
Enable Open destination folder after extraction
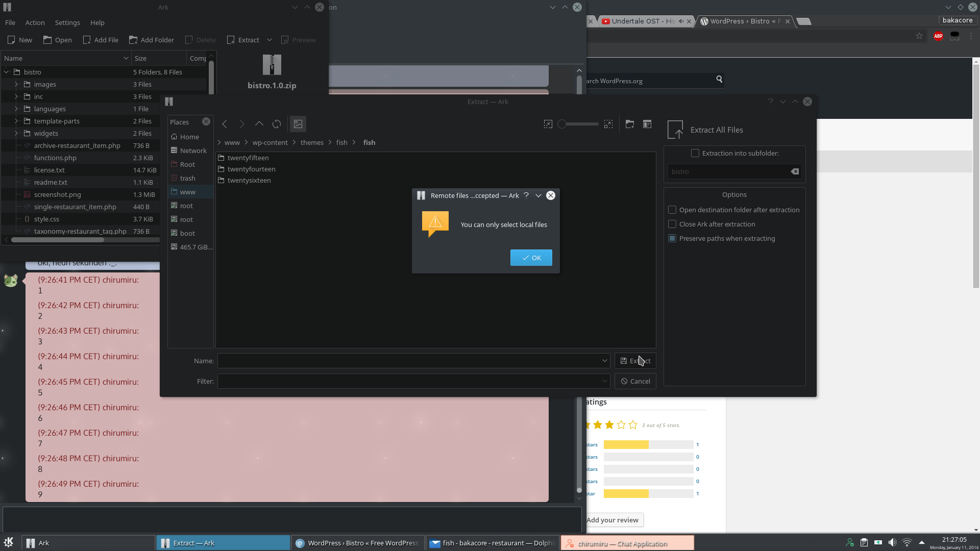(x=672, y=210)
